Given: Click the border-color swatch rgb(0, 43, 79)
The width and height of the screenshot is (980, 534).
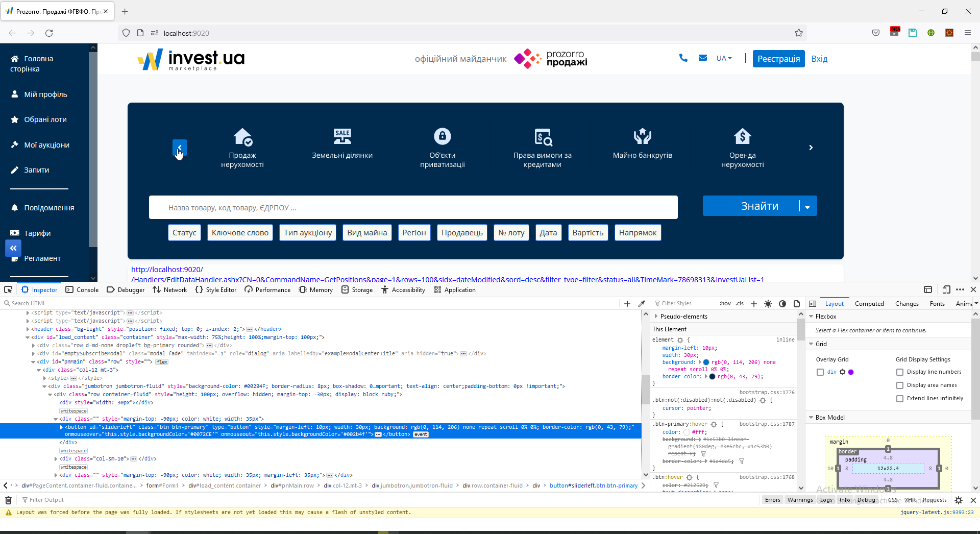Looking at the screenshot, I should pyautogui.click(x=713, y=377).
